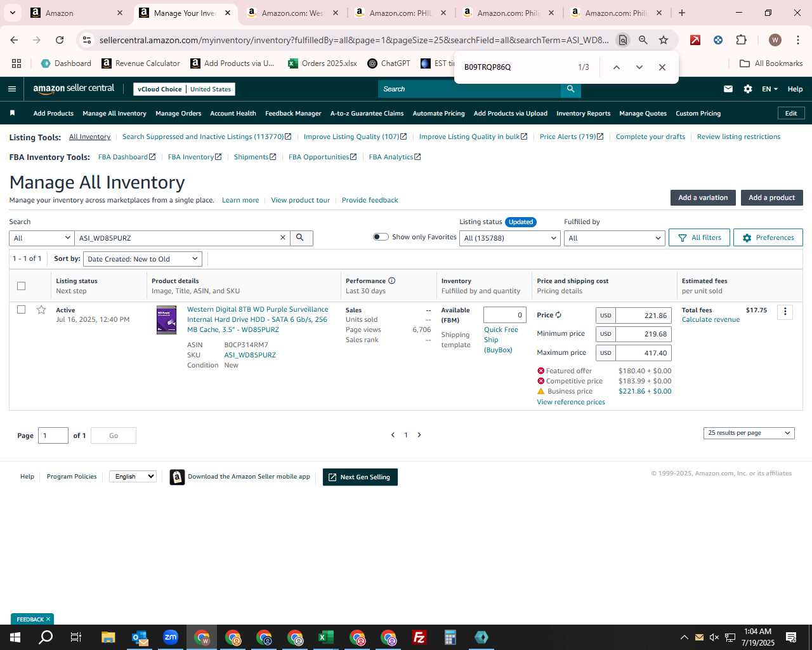Select the WD85PURZ listing checkbox
Image resolution: width=812 pixels, height=650 pixels.
(x=21, y=310)
